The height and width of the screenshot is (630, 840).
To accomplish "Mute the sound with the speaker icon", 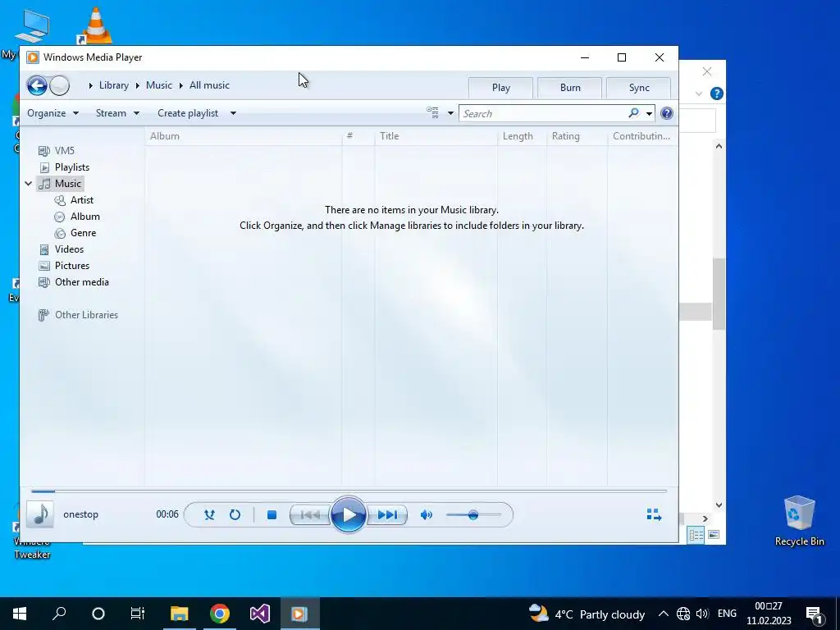I will 427,515.
